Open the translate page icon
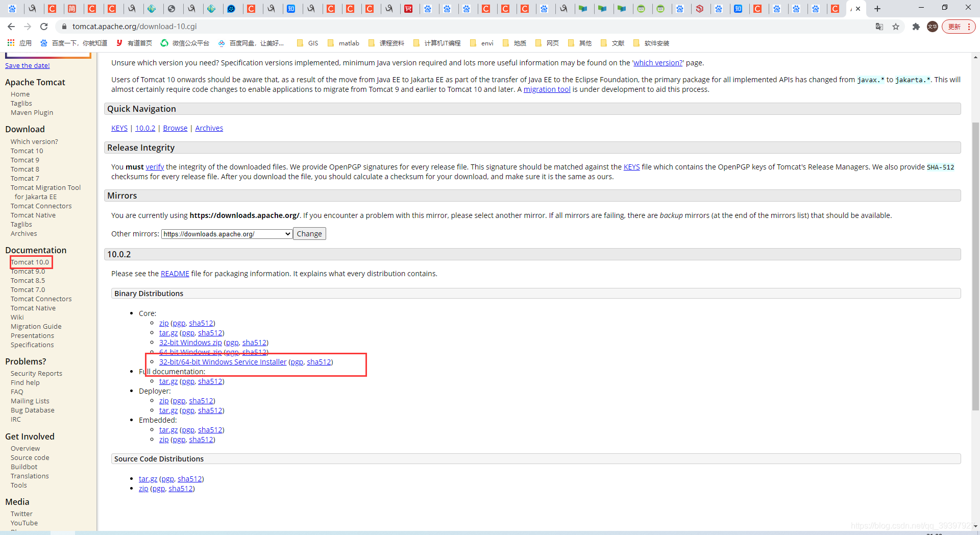The width and height of the screenshot is (980, 535). [x=879, y=27]
